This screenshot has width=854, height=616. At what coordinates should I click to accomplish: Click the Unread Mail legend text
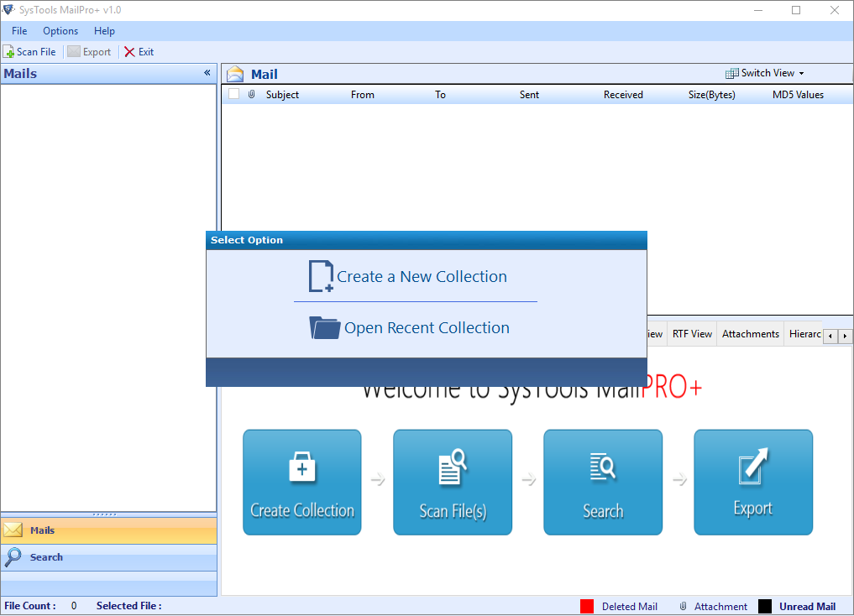pyautogui.click(x=807, y=606)
